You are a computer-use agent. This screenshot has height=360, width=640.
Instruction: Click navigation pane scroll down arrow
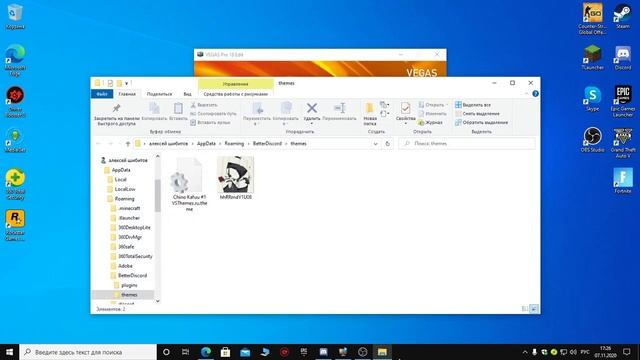click(158, 301)
